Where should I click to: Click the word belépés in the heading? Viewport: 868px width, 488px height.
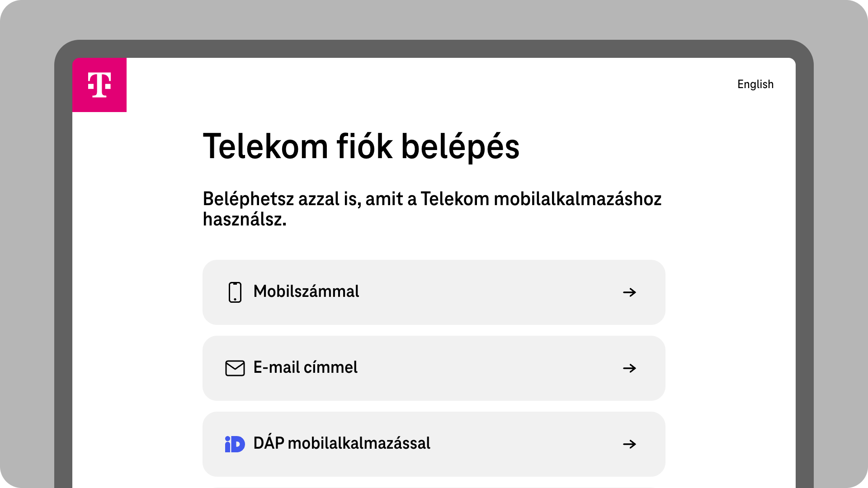point(460,147)
